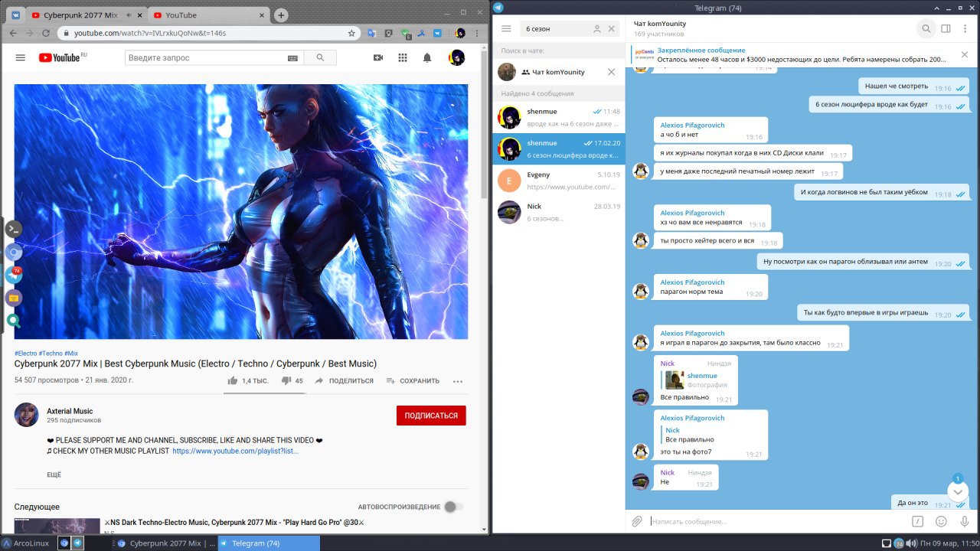Click ПОДЕЛИТЬСЯ share button
Viewport: 980px width, 551px height.
(x=345, y=380)
